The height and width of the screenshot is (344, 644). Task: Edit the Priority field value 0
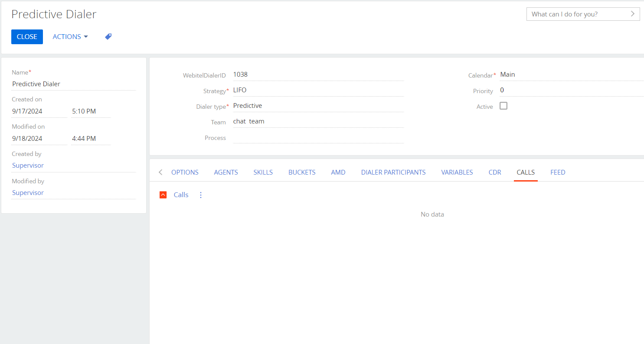click(572, 90)
